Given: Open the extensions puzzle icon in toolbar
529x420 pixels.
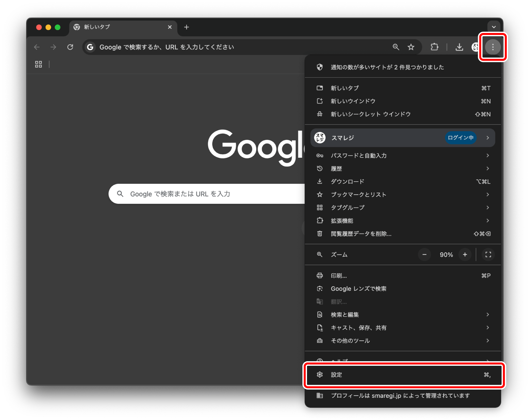Looking at the screenshot, I should (x=434, y=47).
